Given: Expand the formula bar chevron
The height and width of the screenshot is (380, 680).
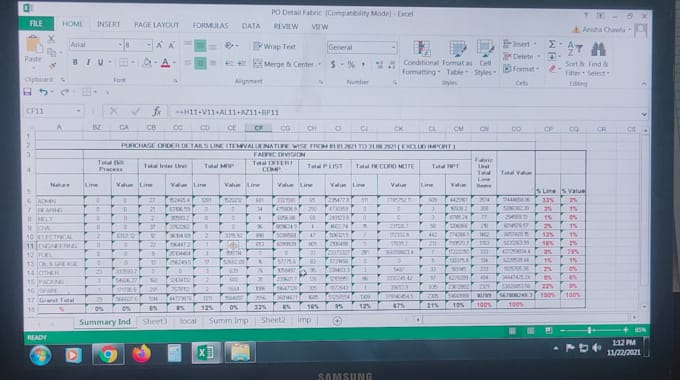Looking at the screenshot, I should (x=644, y=115).
